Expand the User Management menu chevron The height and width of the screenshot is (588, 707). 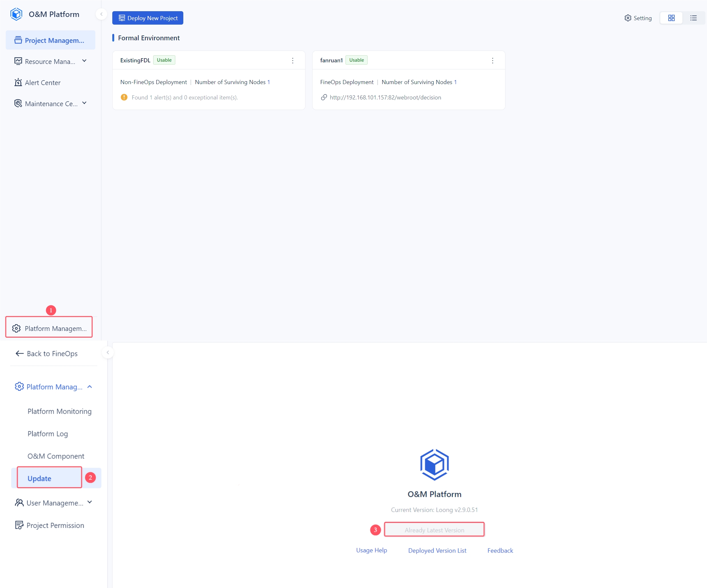pos(90,502)
